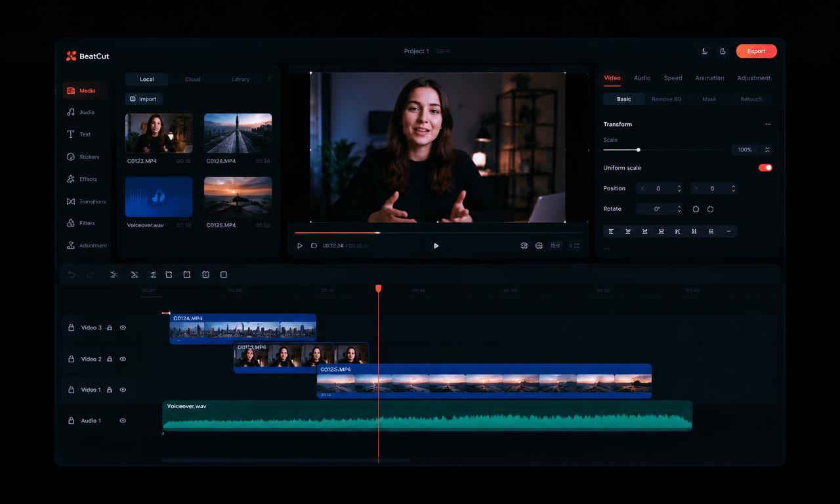The image size is (840, 504).
Task: Click the moon theme icon next to Export
Action: pos(705,51)
